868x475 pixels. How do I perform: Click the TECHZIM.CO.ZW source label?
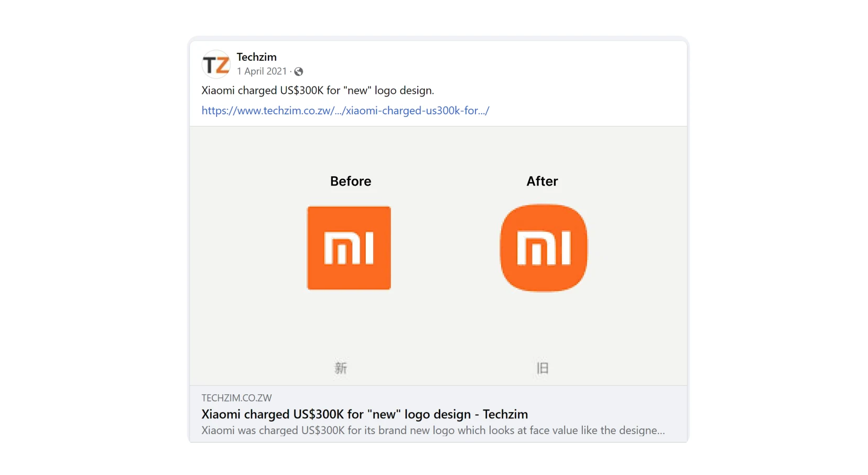(x=236, y=398)
